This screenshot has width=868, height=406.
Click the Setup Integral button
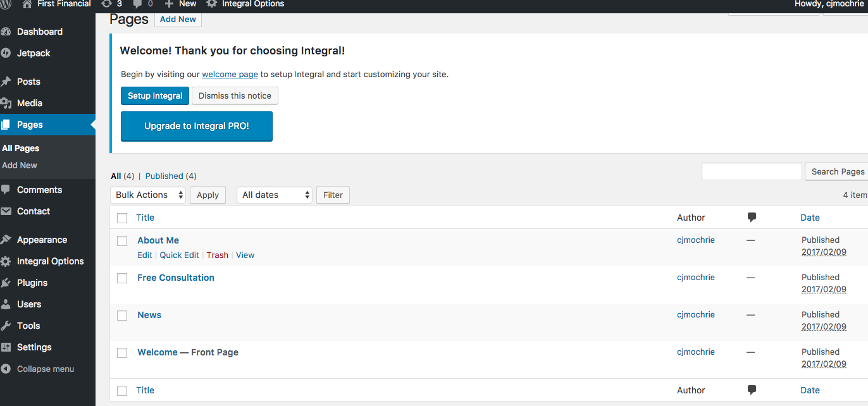(x=155, y=95)
